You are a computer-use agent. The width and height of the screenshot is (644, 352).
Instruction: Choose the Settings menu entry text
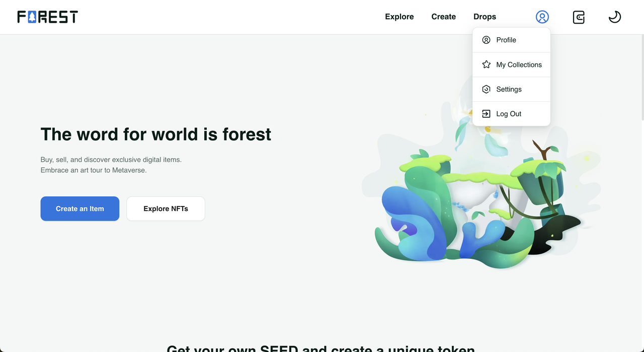coord(509,89)
